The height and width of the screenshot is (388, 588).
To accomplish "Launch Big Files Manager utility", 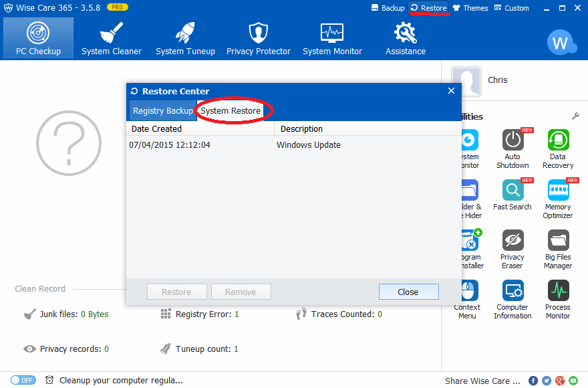I will (x=558, y=250).
